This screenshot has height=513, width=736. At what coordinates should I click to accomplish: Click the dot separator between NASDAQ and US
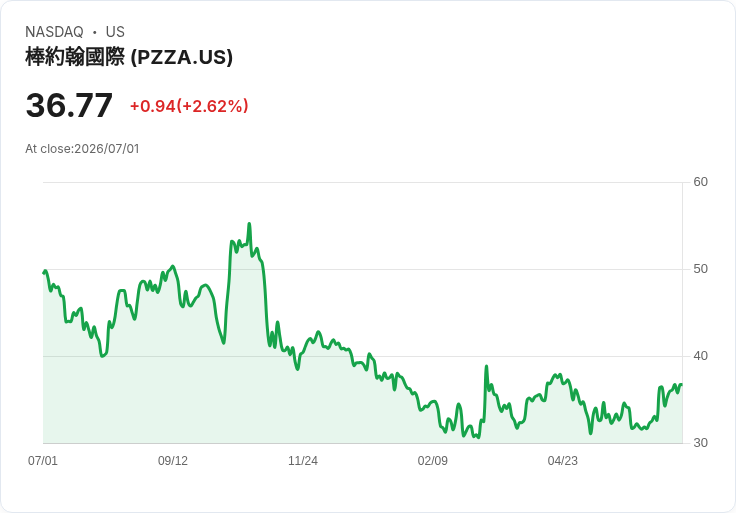94,32
